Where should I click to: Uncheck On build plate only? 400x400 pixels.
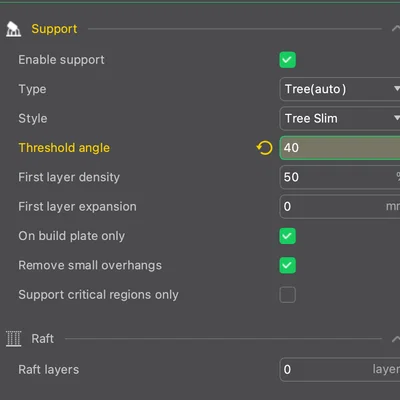(x=287, y=236)
